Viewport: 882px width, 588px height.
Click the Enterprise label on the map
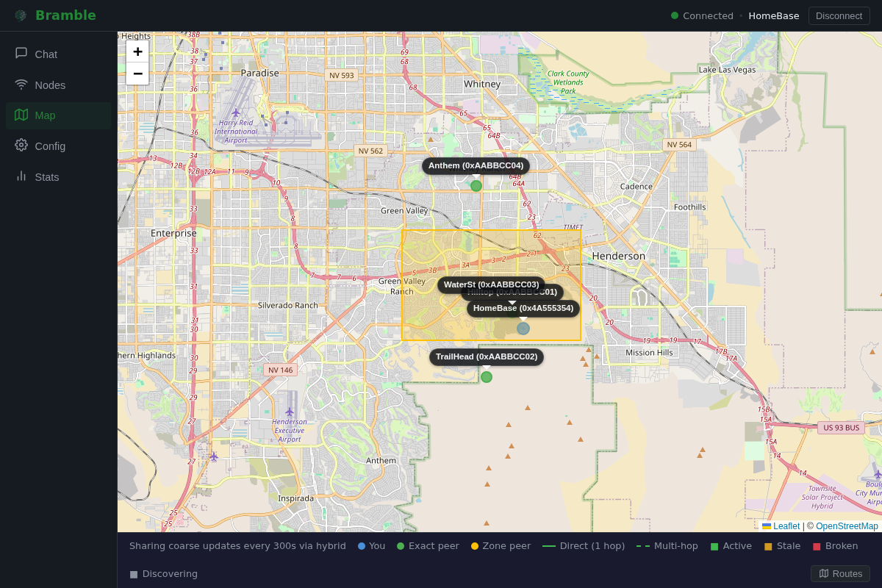click(173, 233)
